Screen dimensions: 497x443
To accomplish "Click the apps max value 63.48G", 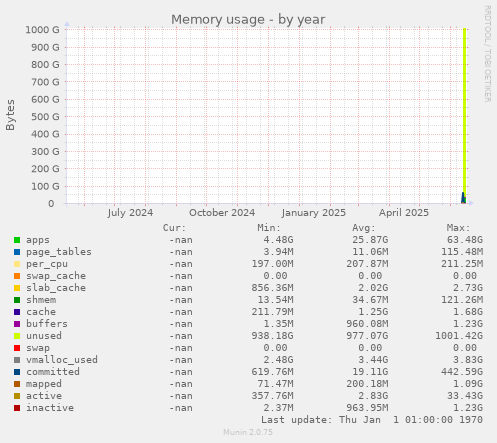I will click(x=465, y=240).
